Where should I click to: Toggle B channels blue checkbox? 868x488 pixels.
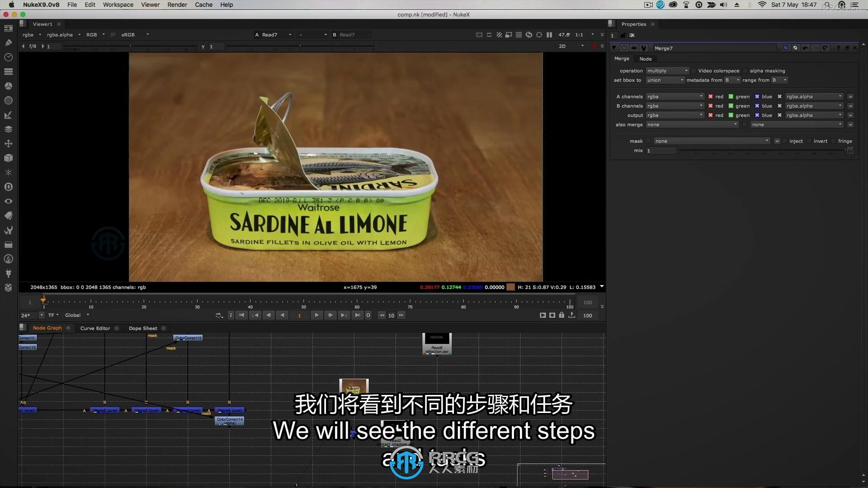pyautogui.click(x=757, y=106)
